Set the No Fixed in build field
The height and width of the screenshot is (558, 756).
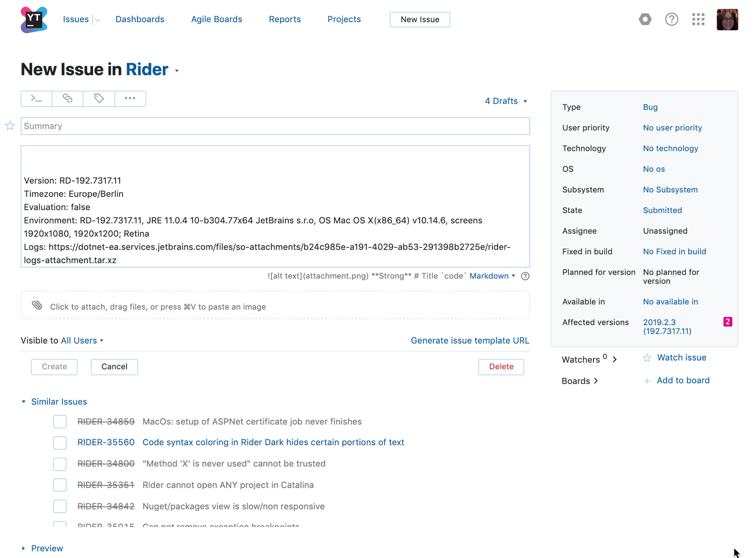pos(674,252)
